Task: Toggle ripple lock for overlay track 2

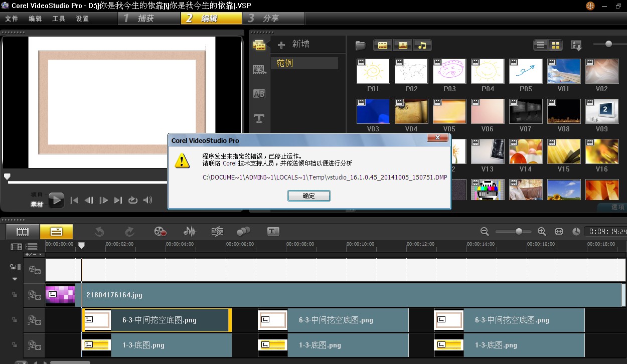Action: [x=15, y=319]
